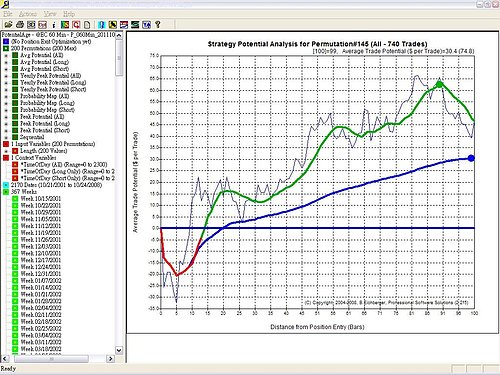Expand the Probability Map (All) node
Image resolution: width=500 pixels, height=375 pixels.
(x=6, y=96)
